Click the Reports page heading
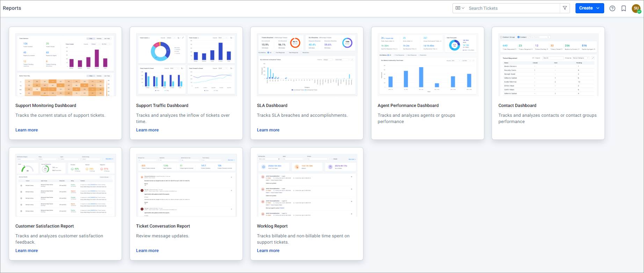This screenshot has height=273, width=644. pyautogui.click(x=12, y=8)
